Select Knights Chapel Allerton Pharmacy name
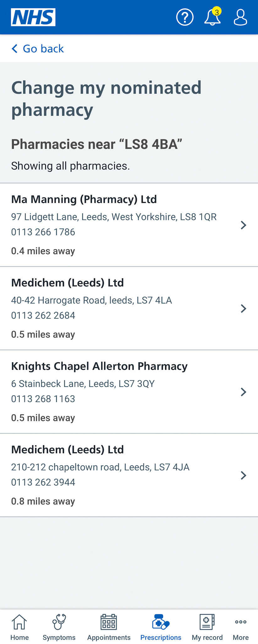Viewport: 258px width, 644px height. click(99, 366)
